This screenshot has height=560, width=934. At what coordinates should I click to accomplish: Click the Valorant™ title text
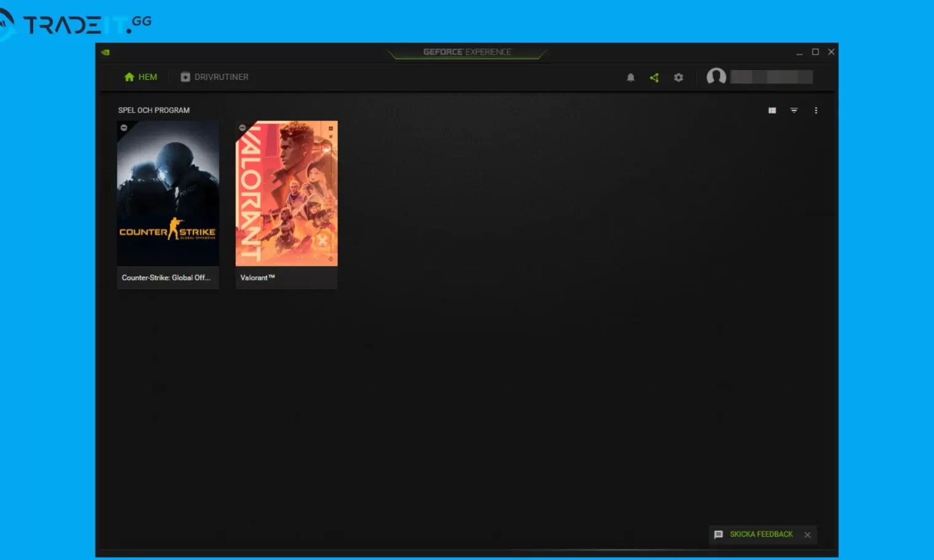pyautogui.click(x=257, y=278)
